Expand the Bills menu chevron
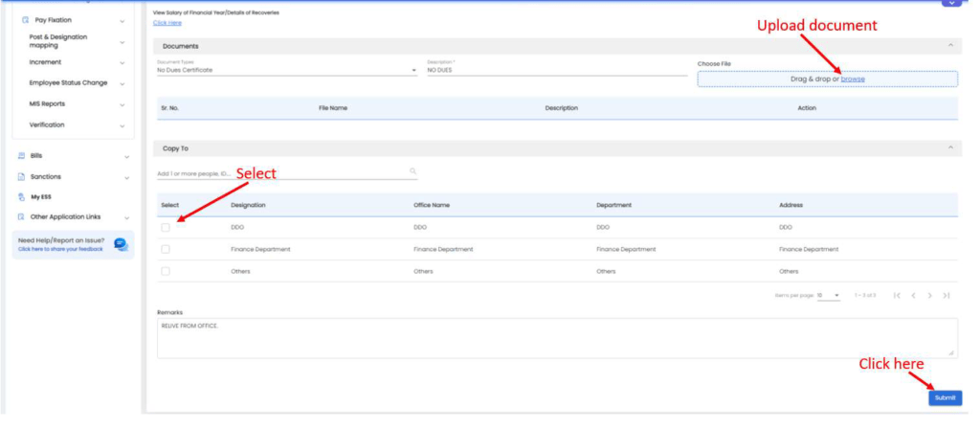This screenshot has width=980, height=429. pos(127,156)
